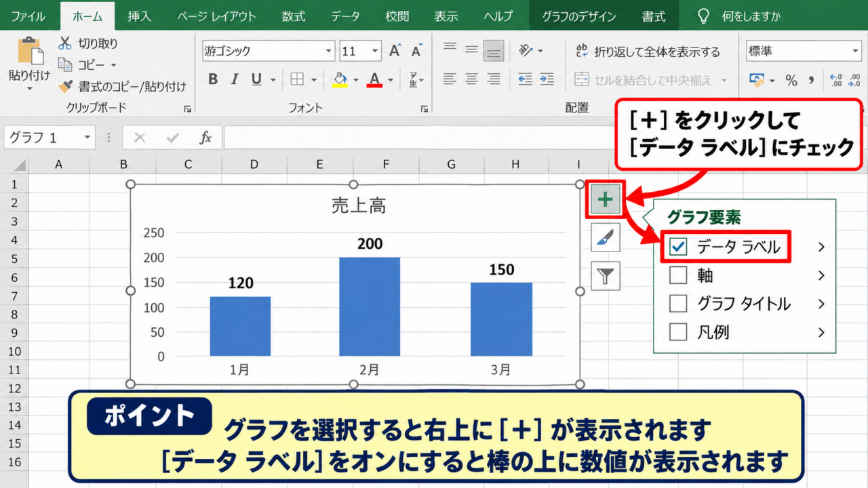This screenshot has width=868, height=488.
Task: Increase font size with large A
Action: point(395,51)
